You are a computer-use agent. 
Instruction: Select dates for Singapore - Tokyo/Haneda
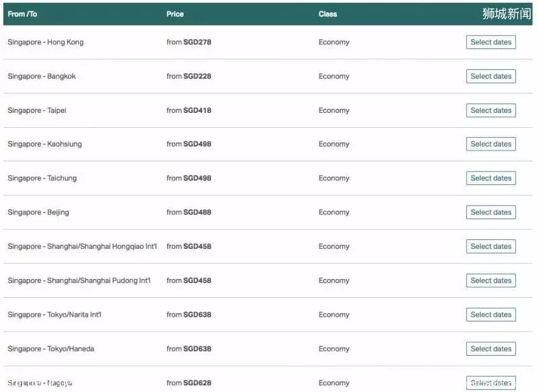(x=491, y=349)
